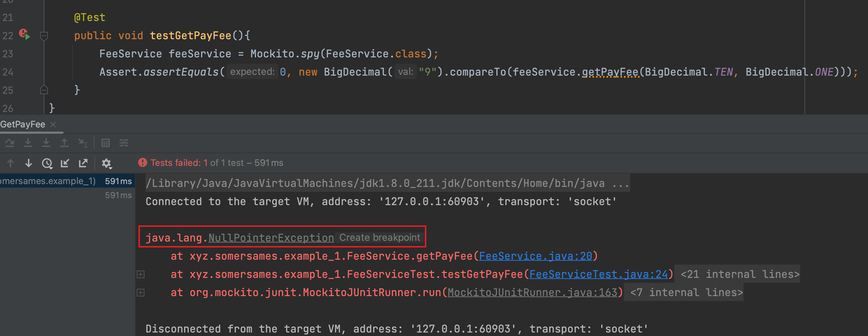Click the Create breakpoint hint

(x=380, y=238)
